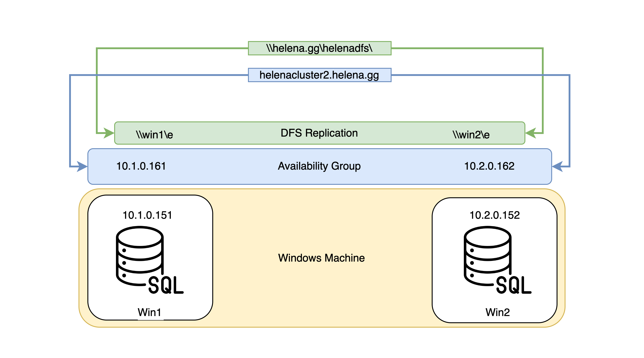
Task: Select the Win2 caption text
Action: point(497,312)
